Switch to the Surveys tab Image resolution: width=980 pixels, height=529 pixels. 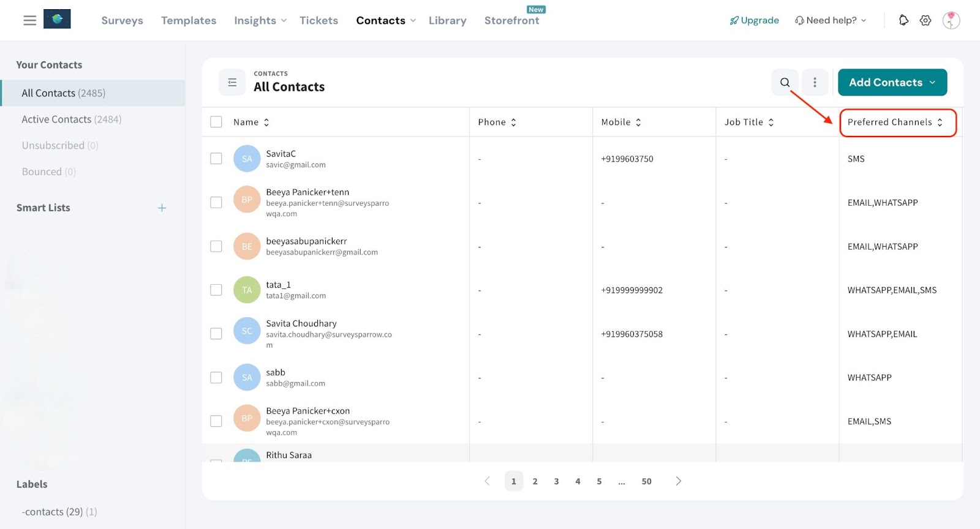pos(122,20)
